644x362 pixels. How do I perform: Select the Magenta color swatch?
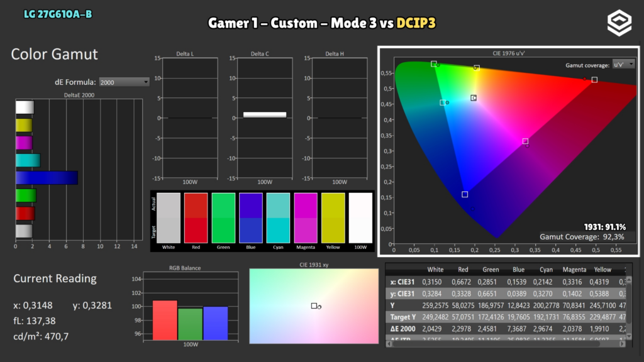(x=306, y=218)
